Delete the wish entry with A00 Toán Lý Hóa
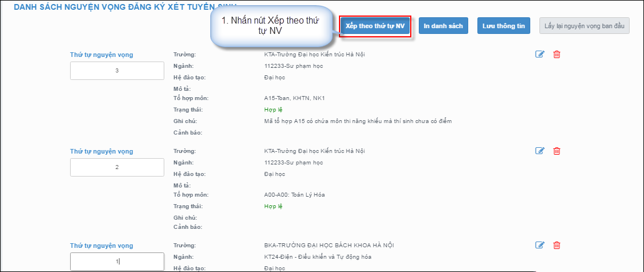 pyautogui.click(x=556, y=151)
